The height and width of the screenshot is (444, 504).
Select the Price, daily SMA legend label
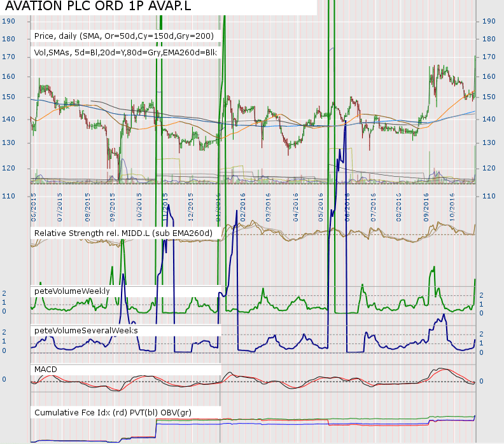tap(124, 36)
